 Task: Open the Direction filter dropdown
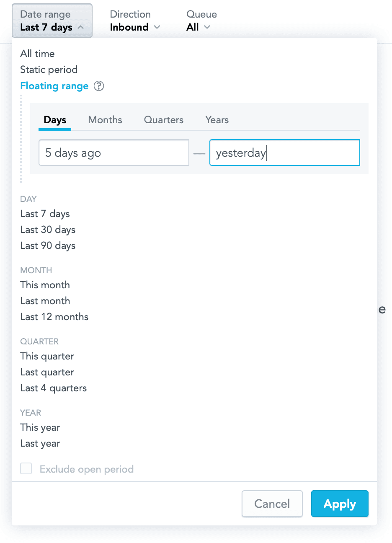pyautogui.click(x=135, y=27)
